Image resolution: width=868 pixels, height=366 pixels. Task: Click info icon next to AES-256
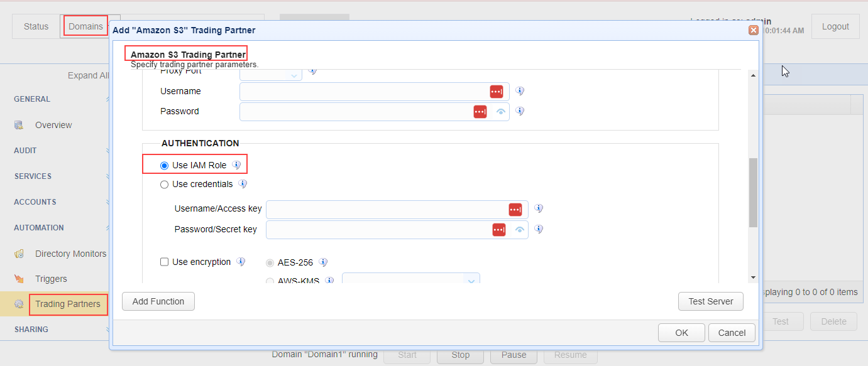click(x=323, y=262)
